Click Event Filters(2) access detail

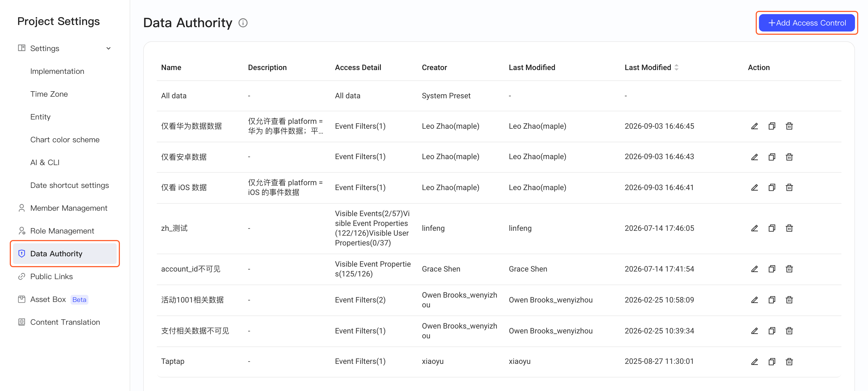[360, 300]
